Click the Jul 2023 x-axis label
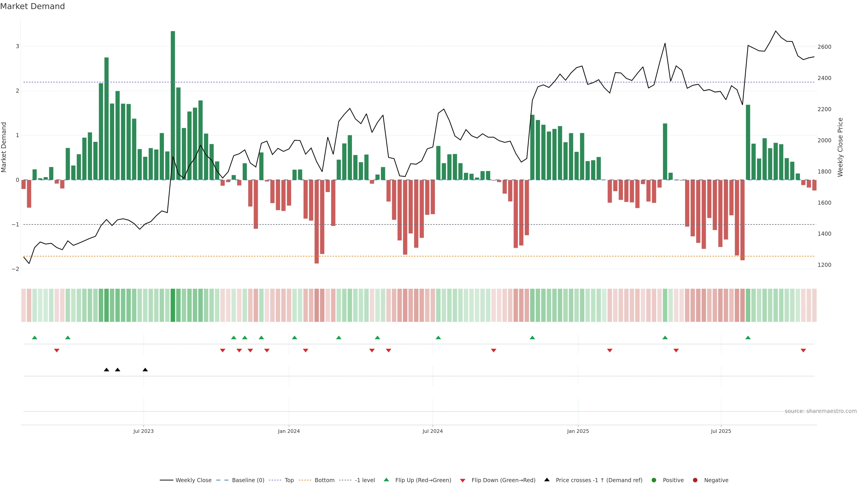The image size is (868, 488). 143,431
